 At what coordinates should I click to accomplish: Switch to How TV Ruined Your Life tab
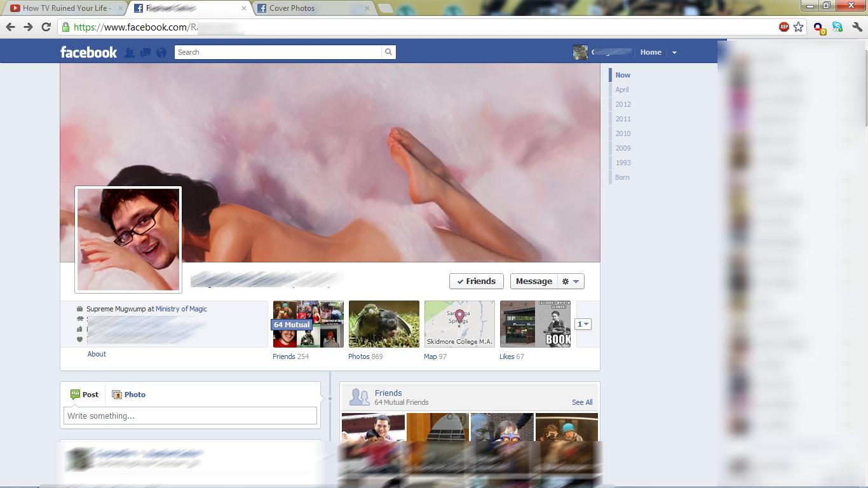[x=67, y=8]
